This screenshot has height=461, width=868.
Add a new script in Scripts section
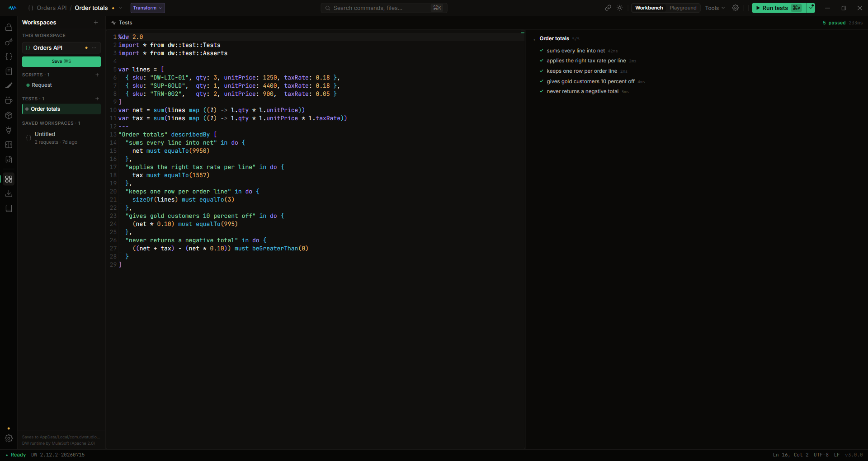(97, 75)
